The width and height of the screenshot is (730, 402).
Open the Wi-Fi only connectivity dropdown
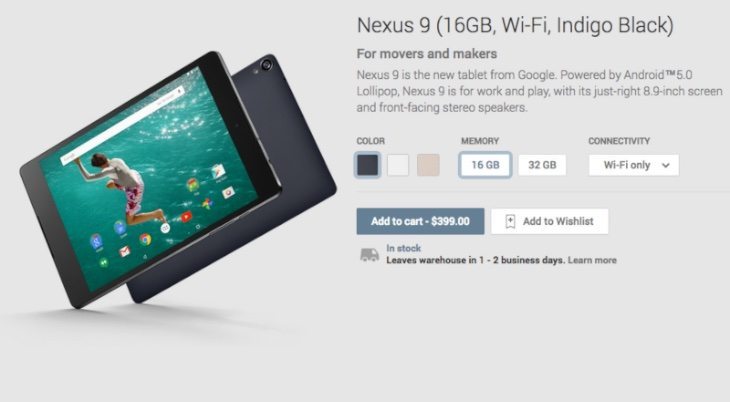tap(634, 165)
